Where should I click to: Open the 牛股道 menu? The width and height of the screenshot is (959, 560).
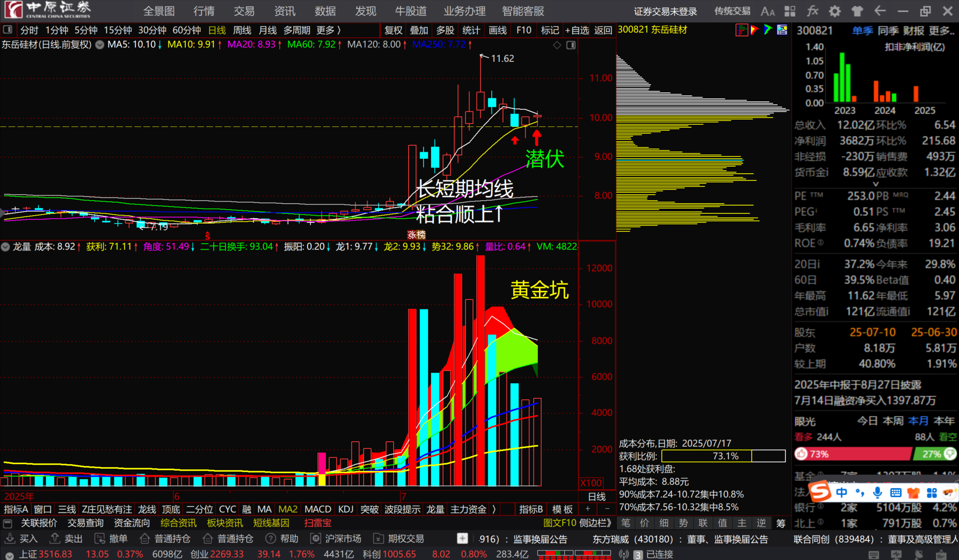(x=410, y=10)
